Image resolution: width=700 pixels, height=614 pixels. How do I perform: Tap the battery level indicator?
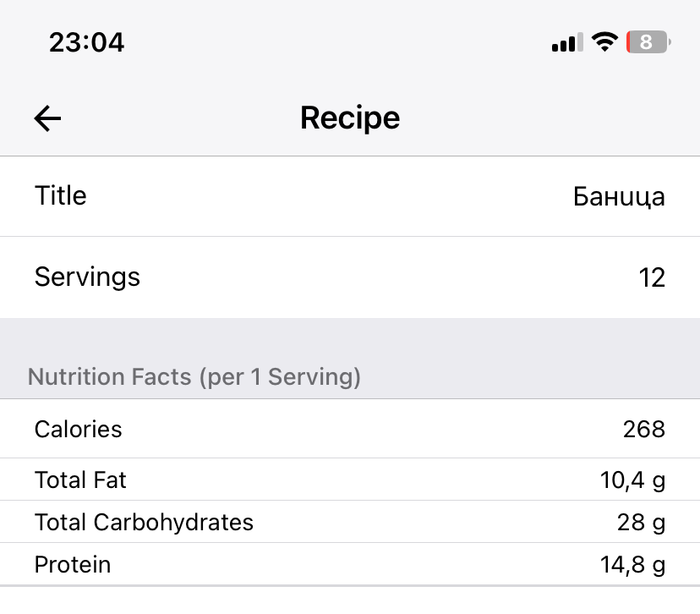[x=648, y=41]
